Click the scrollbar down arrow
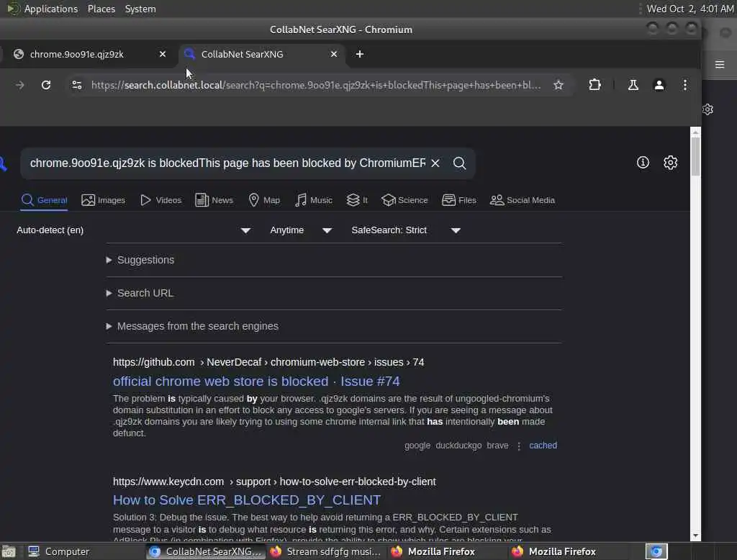 pos(695,536)
